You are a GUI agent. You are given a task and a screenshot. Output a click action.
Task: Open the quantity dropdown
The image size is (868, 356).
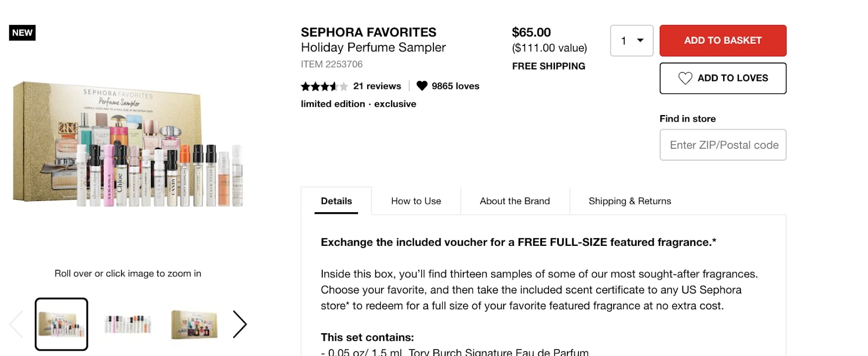[x=631, y=41]
